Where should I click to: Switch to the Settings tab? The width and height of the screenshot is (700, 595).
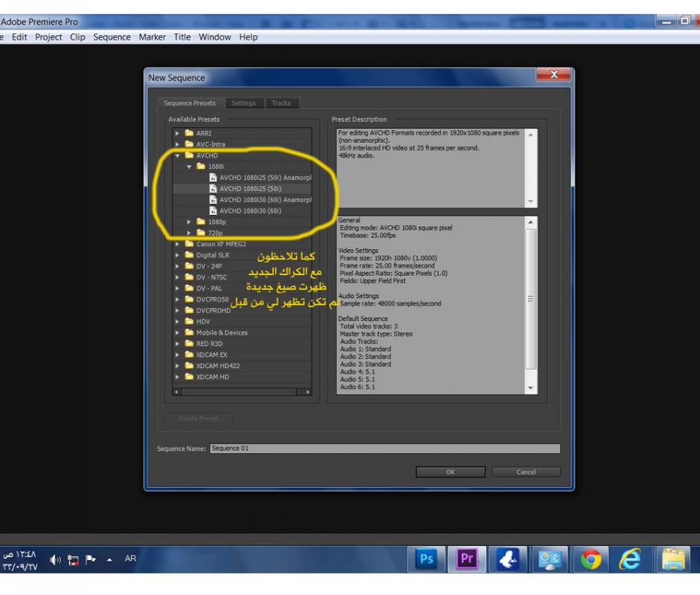point(244,103)
